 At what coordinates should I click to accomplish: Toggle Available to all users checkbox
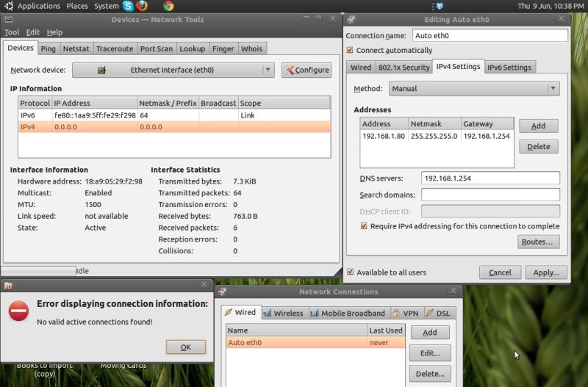tap(351, 272)
